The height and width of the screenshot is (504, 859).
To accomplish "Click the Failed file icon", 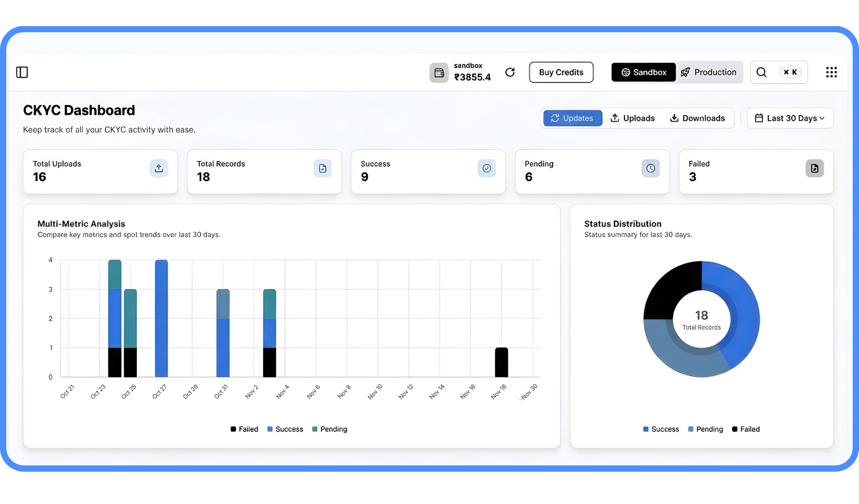I will tap(814, 168).
